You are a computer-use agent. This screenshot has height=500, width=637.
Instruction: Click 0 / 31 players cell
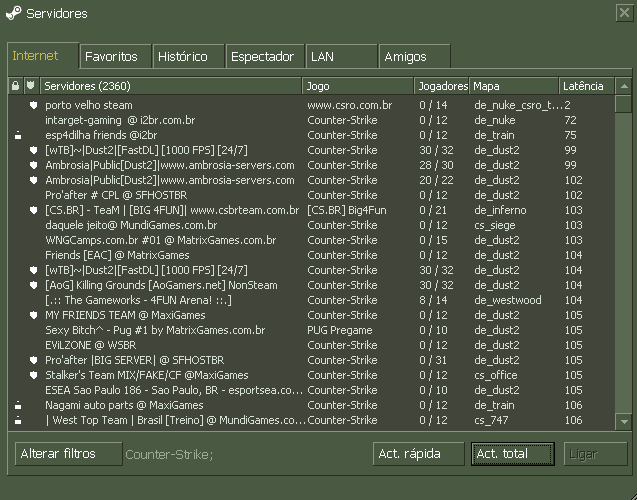(433, 360)
